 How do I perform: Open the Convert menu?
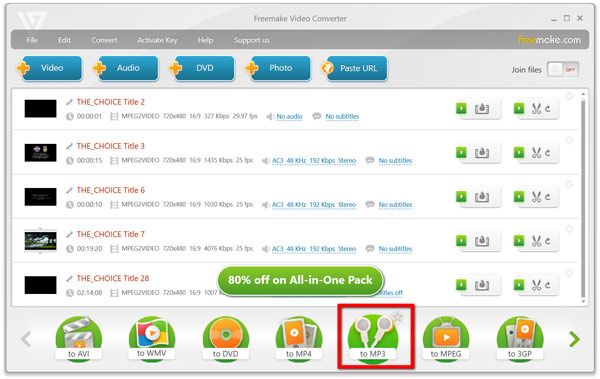tap(104, 40)
